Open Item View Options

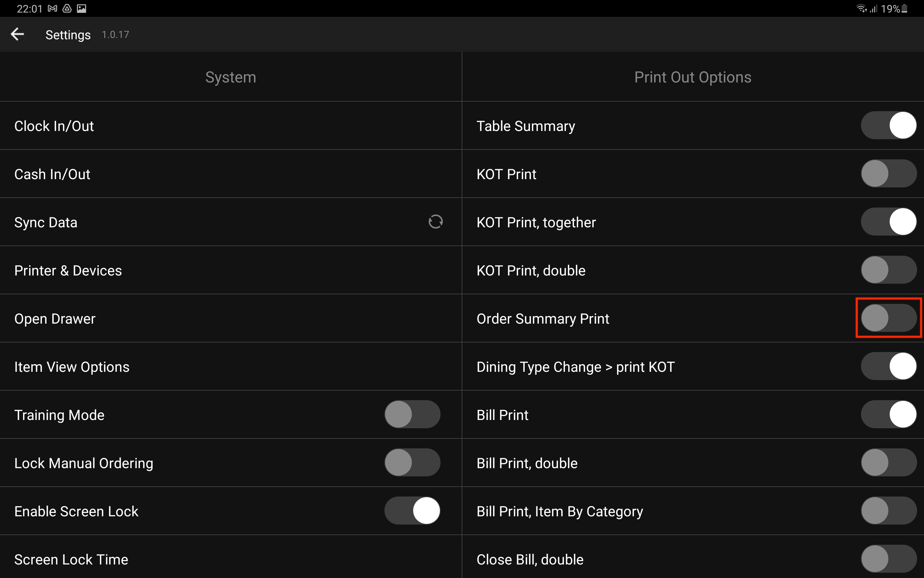pos(72,367)
